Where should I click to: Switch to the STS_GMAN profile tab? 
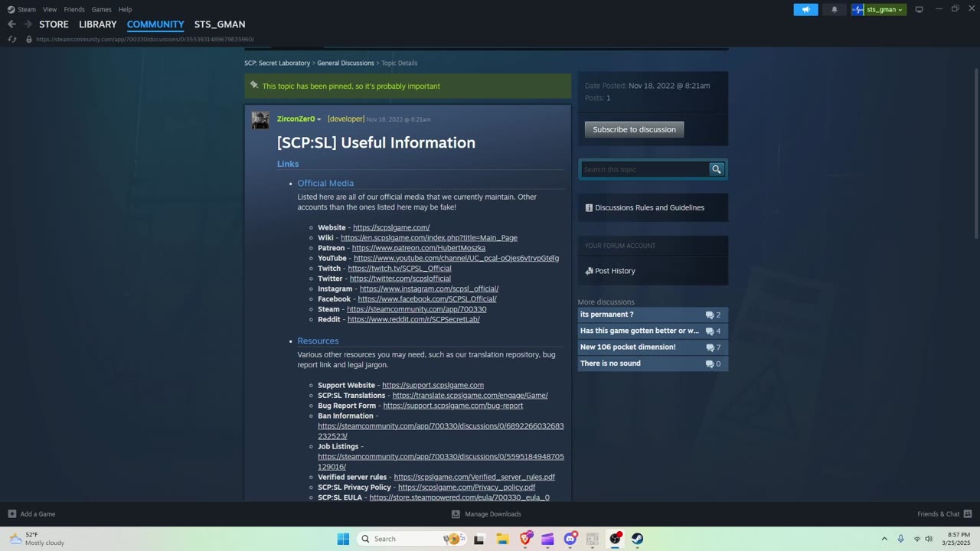220,24
